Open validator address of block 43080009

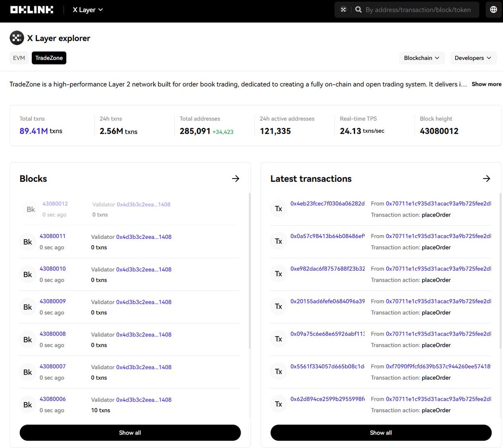144,302
